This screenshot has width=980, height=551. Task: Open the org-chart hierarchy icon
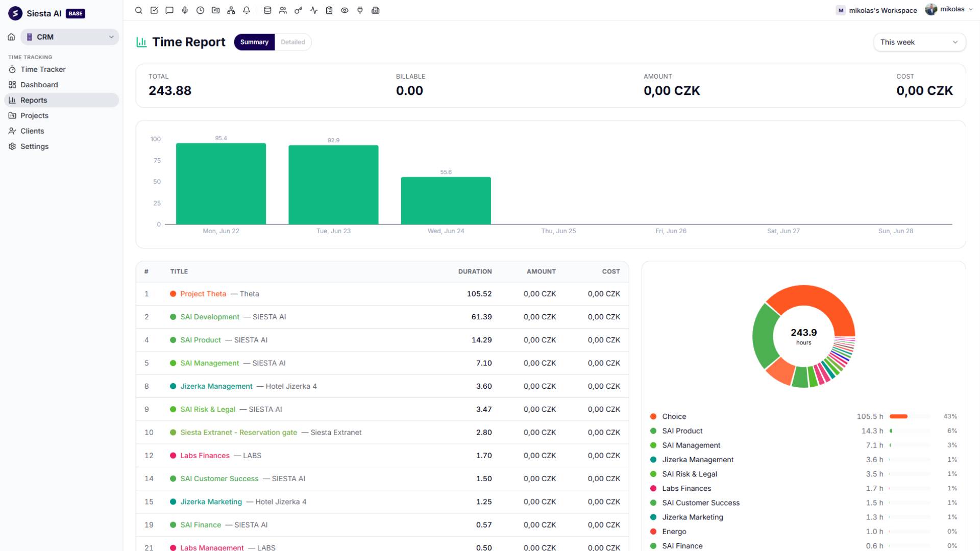(x=231, y=10)
